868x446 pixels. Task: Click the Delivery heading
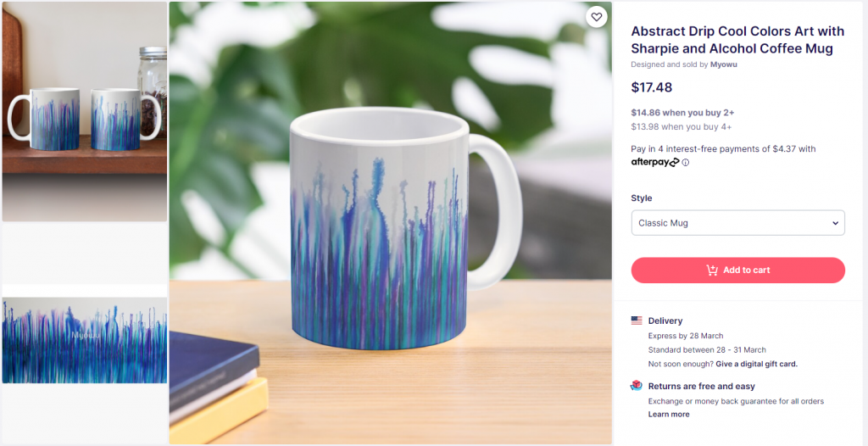click(665, 321)
